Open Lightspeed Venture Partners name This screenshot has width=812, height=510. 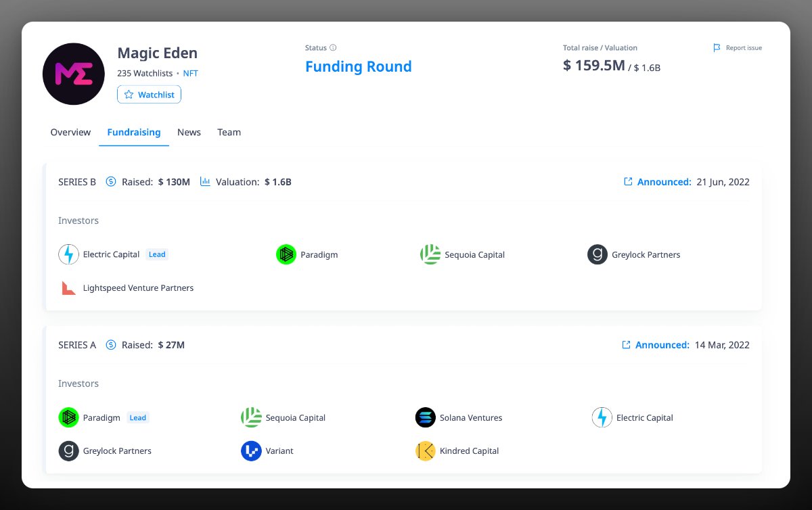pos(138,288)
